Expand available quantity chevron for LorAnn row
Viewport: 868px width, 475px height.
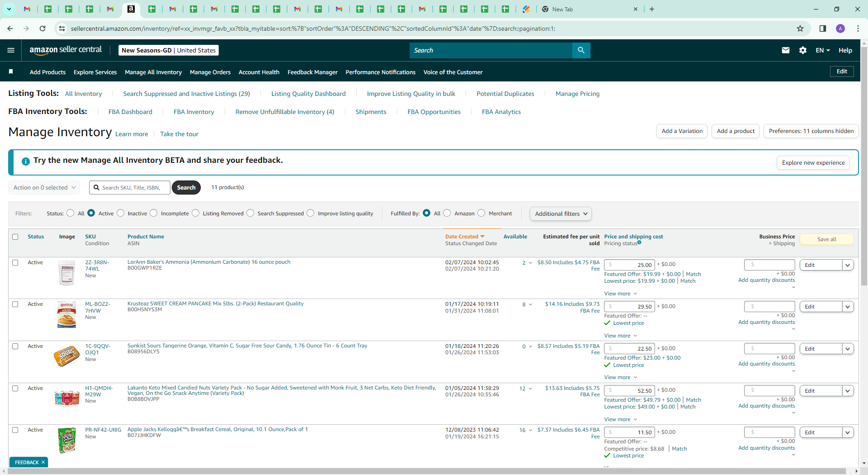point(531,263)
